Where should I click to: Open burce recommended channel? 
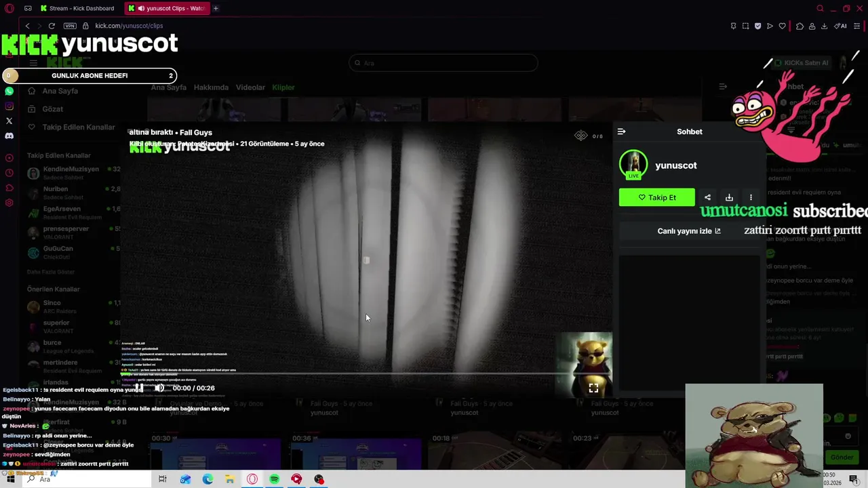(73, 346)
